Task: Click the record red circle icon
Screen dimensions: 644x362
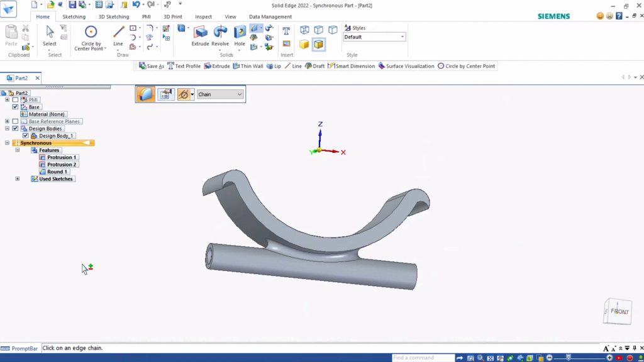Action: [x=630, y=358]
